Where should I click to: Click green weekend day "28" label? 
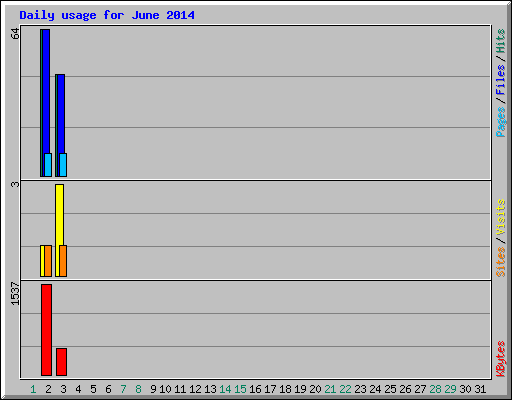click(435, 389)
